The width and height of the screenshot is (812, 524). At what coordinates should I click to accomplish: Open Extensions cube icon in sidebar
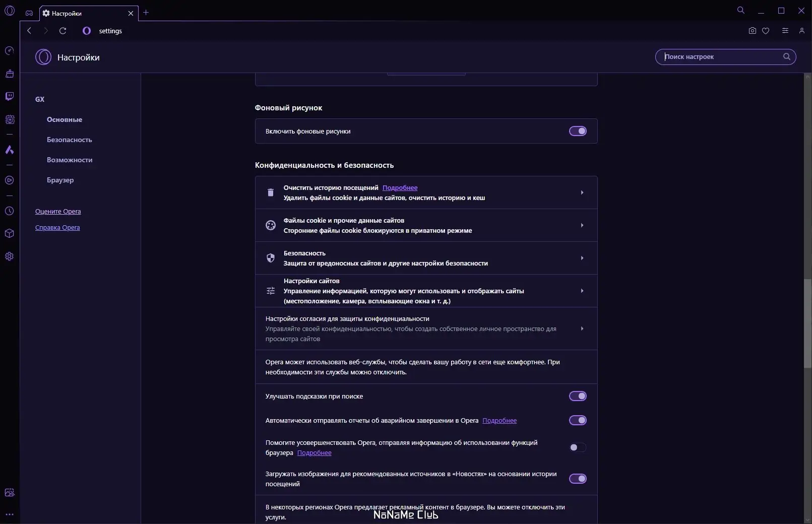click(x=9, y=233)
